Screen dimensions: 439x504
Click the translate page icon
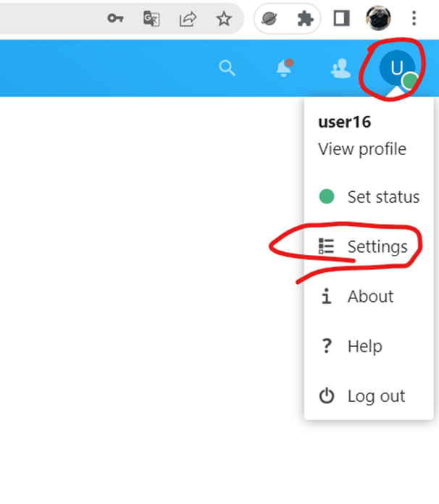[x=151, y=19]
